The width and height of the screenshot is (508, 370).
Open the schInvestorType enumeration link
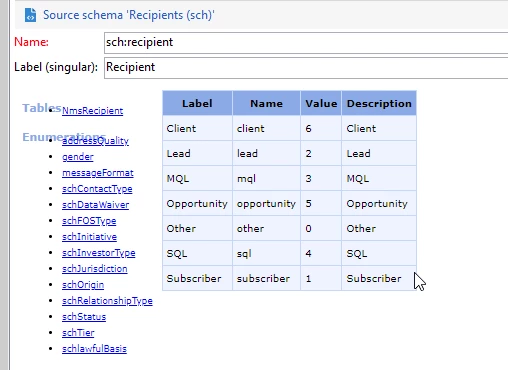coord(99,253)
